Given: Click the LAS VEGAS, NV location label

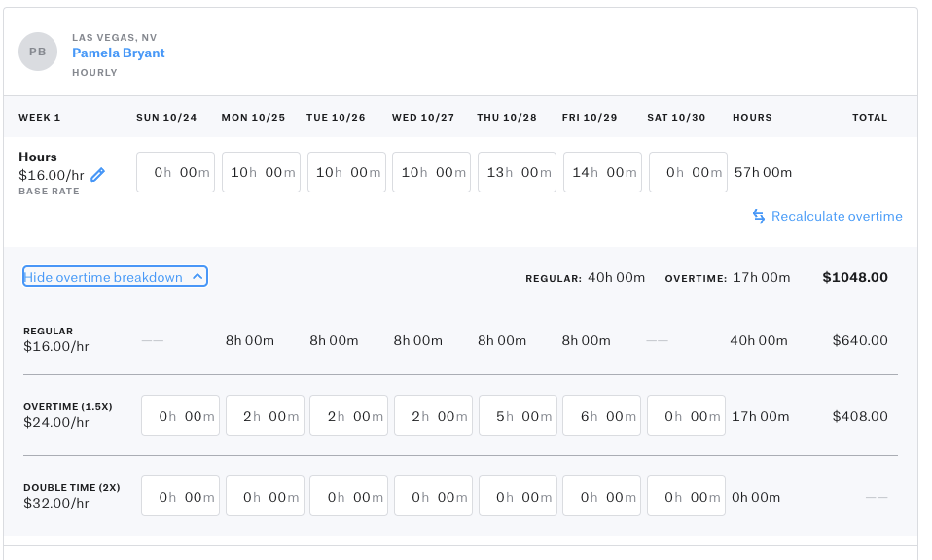Looking at the screenshot, I should [114, 37].
